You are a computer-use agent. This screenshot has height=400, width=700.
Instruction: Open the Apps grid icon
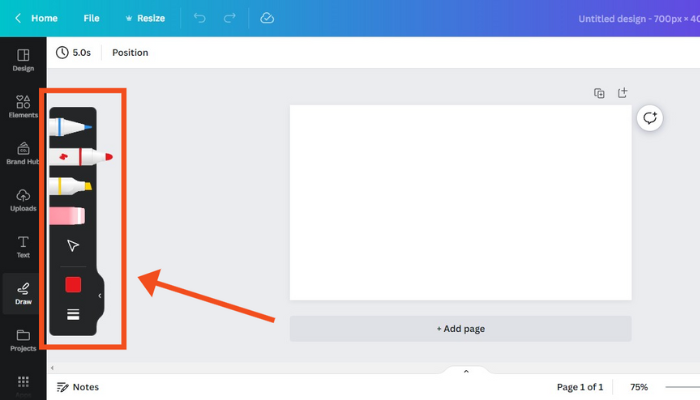pos(23,382)
